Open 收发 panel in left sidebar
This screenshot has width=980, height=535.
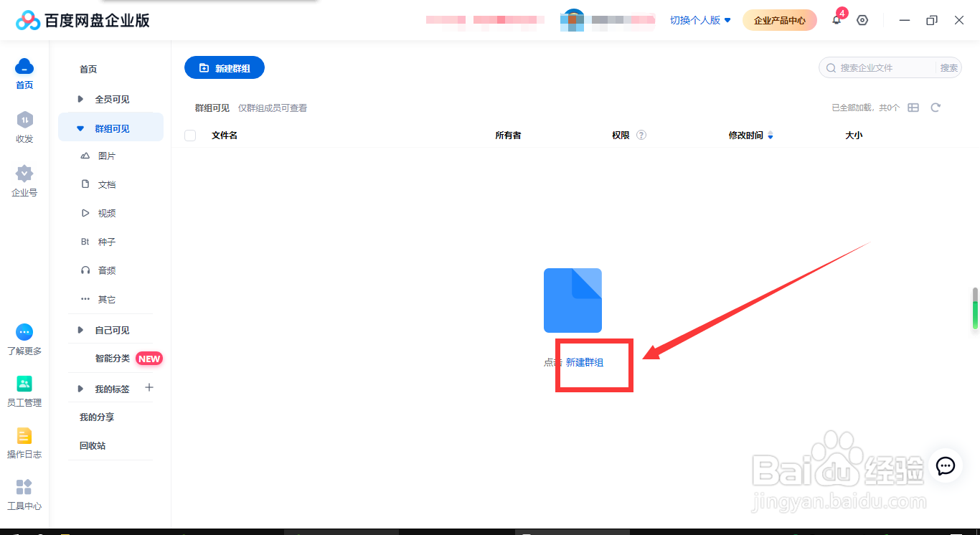(x=24, y=129)
